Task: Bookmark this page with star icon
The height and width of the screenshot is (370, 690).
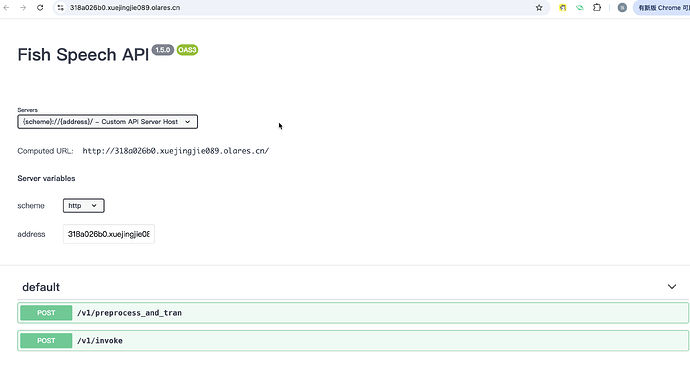Action: (539, 7)
